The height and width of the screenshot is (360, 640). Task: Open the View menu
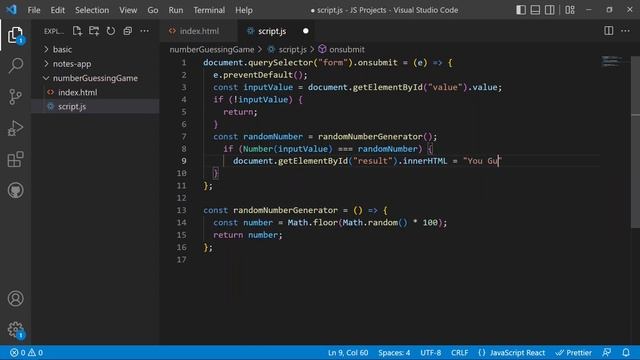(x=128, y=10)
